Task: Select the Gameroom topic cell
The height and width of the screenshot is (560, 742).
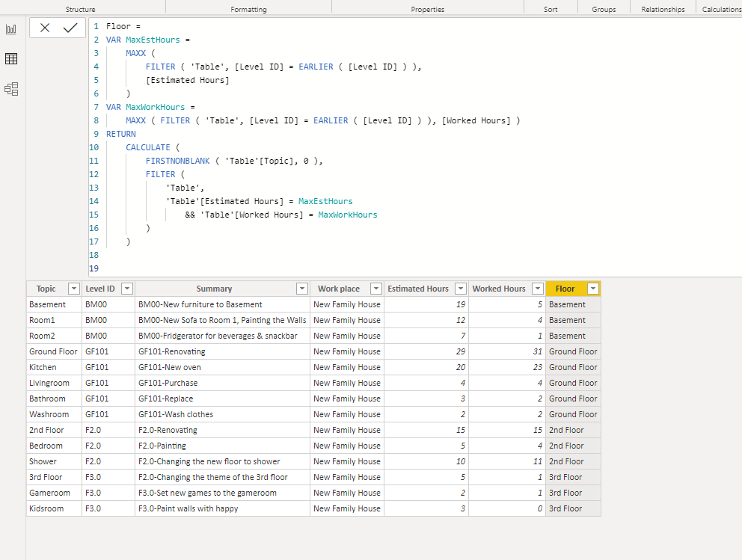Action: click(x=54, y=493)
